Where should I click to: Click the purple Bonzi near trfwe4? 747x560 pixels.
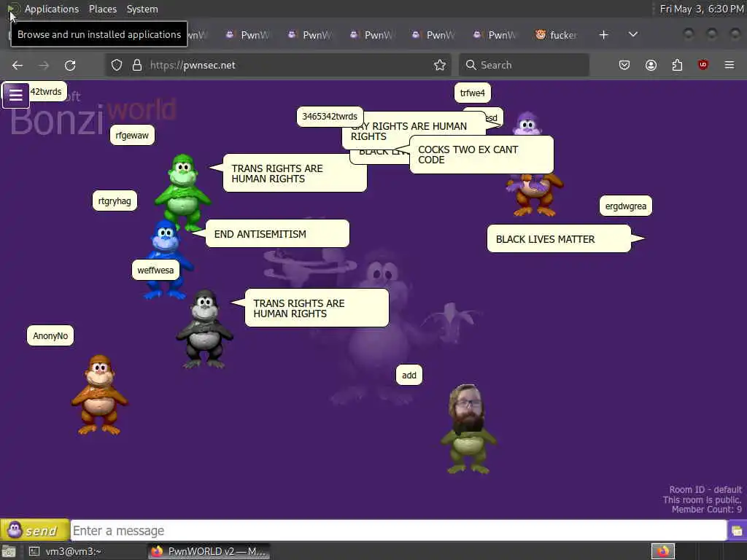tap(527, 124)
